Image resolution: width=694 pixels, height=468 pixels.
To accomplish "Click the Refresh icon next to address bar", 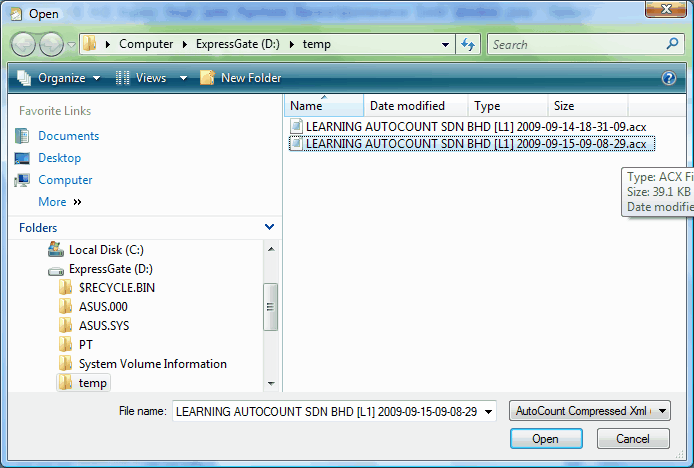I will coord(468,44).
